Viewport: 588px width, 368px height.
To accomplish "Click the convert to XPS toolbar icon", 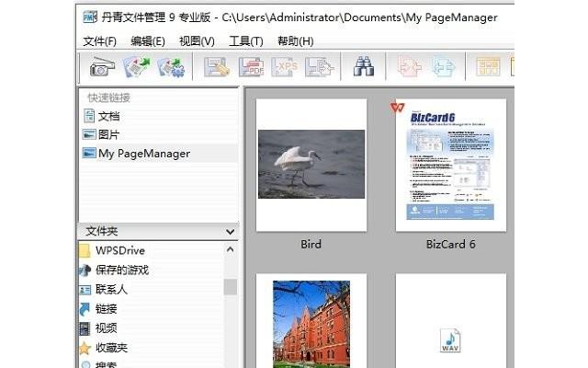I will point(285,67).
